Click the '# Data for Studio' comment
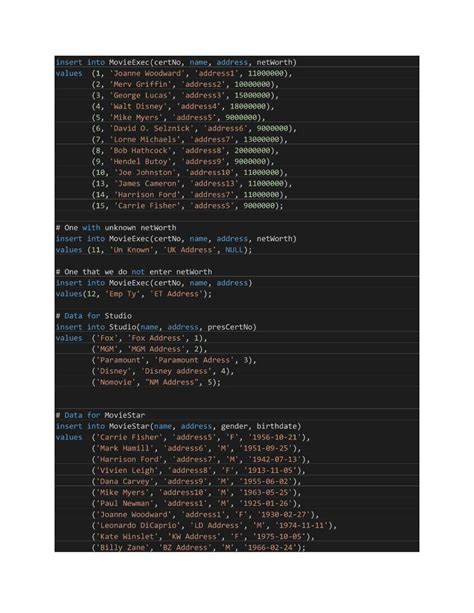 94,316
